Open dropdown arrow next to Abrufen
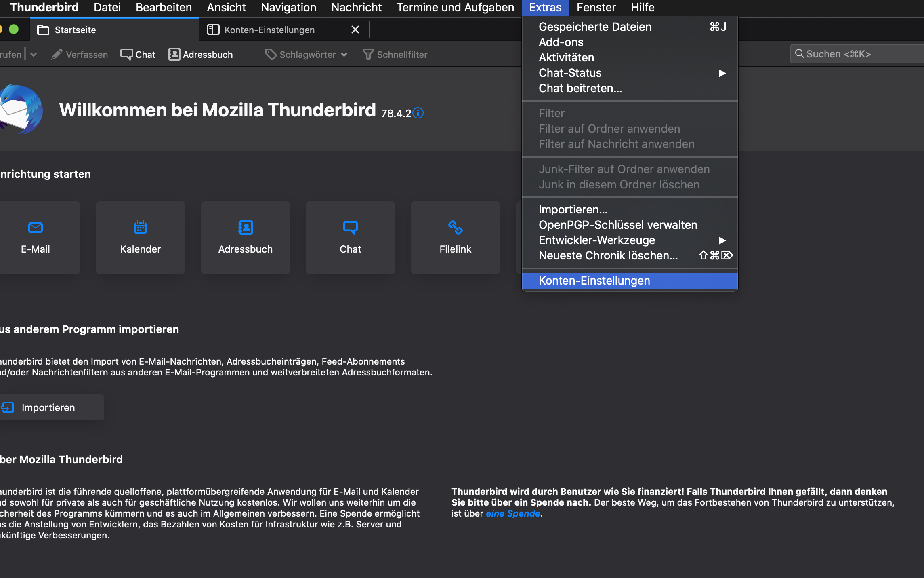The width and height of the screenshot is (924, 578). [x=34, y=54]
